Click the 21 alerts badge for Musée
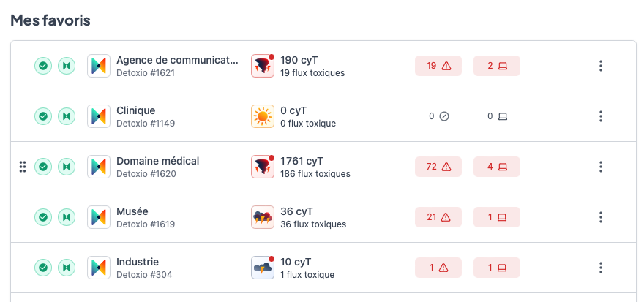 438,217
